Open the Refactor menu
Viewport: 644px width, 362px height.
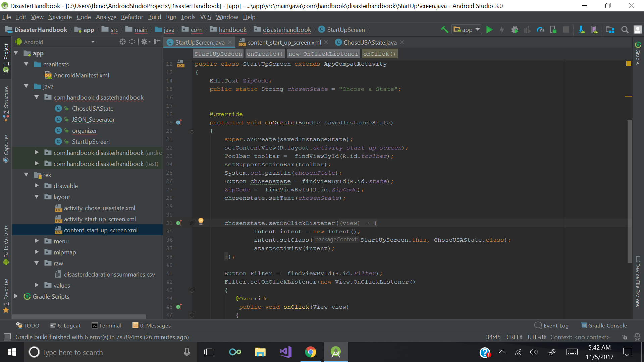(132, 17)
